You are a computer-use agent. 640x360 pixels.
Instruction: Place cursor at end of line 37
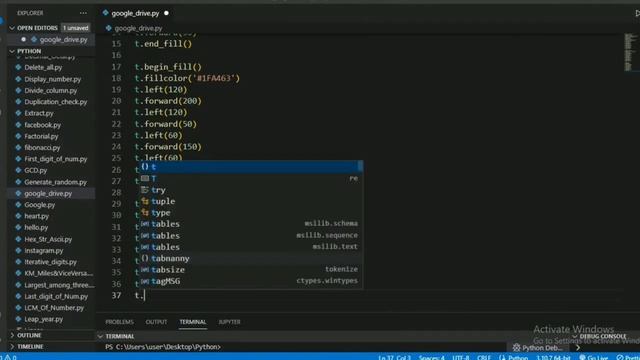point(144,295)
